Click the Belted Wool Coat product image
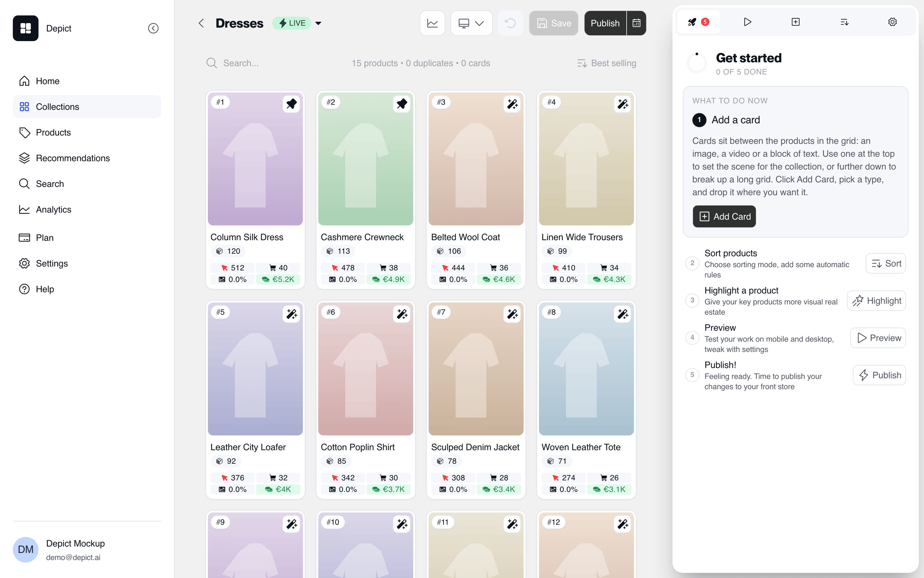This screenshot has width=924, height=578. (476, 159)
